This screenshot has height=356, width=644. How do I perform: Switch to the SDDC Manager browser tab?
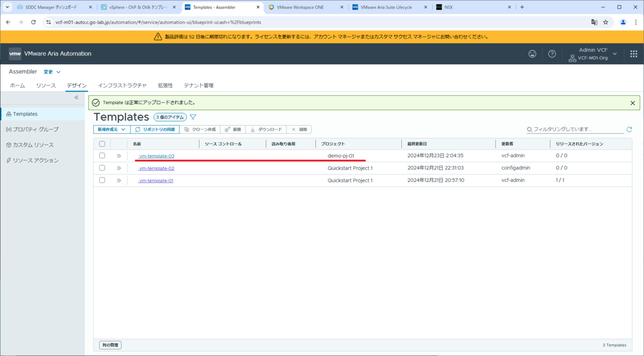[55, 7]
